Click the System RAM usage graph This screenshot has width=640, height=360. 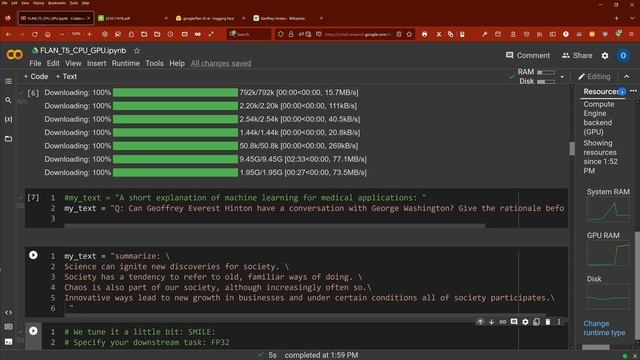pyautogui.click(x=608, y=210)
